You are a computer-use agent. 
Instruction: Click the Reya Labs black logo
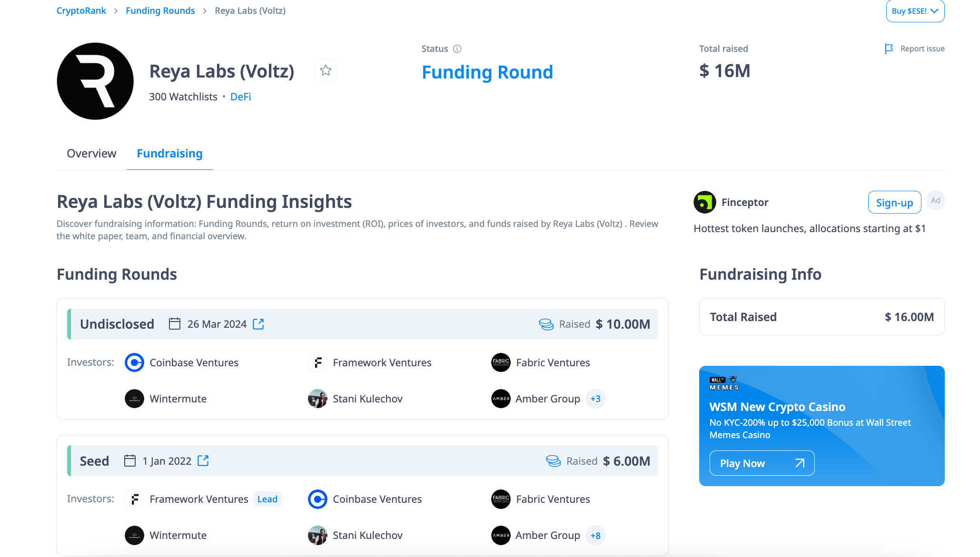point(95,81)
